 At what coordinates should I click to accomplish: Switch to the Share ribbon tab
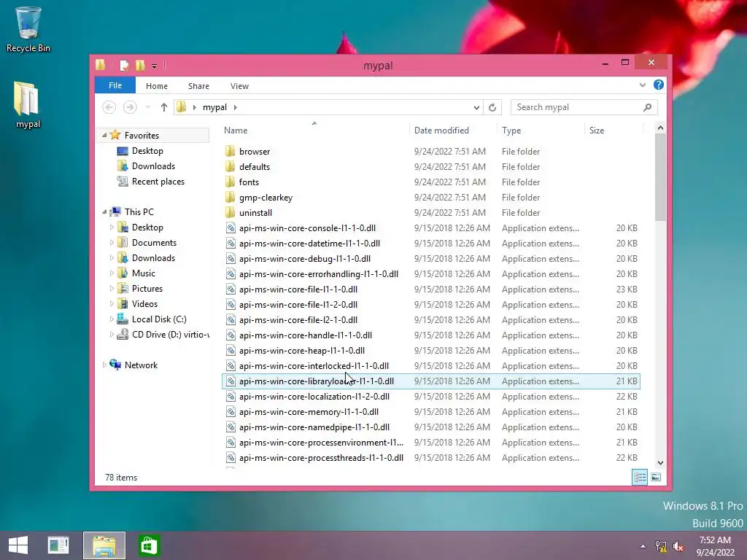198,86
